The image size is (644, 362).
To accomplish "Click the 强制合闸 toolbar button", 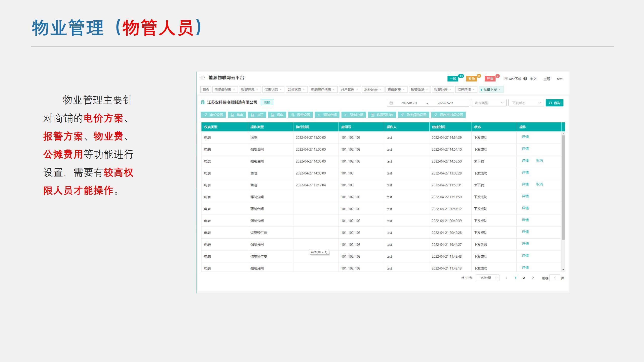I will [x=327, y=115].
